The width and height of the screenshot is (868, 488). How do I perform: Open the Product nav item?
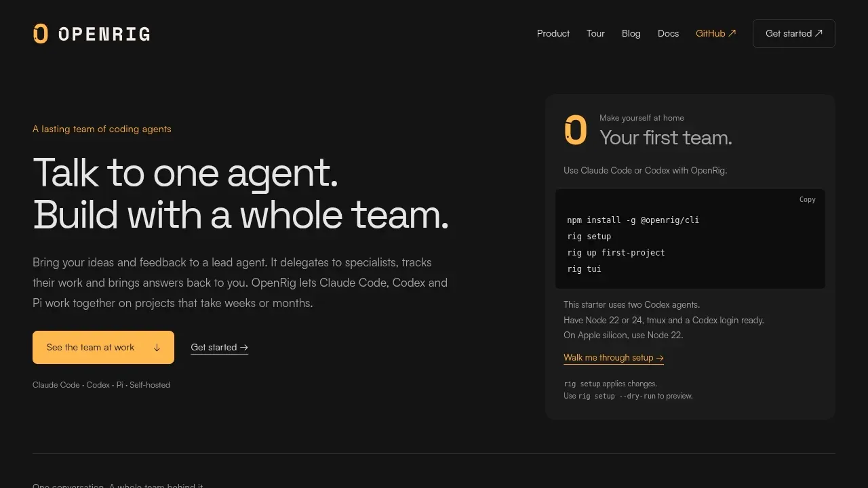tap(553, 33)
